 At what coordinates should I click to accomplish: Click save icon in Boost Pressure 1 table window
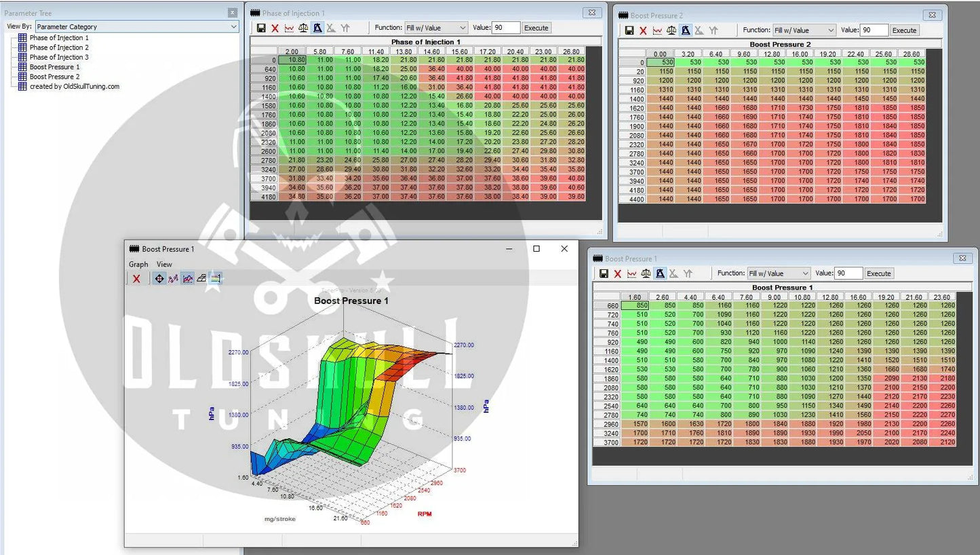click(x=604, y=273)
